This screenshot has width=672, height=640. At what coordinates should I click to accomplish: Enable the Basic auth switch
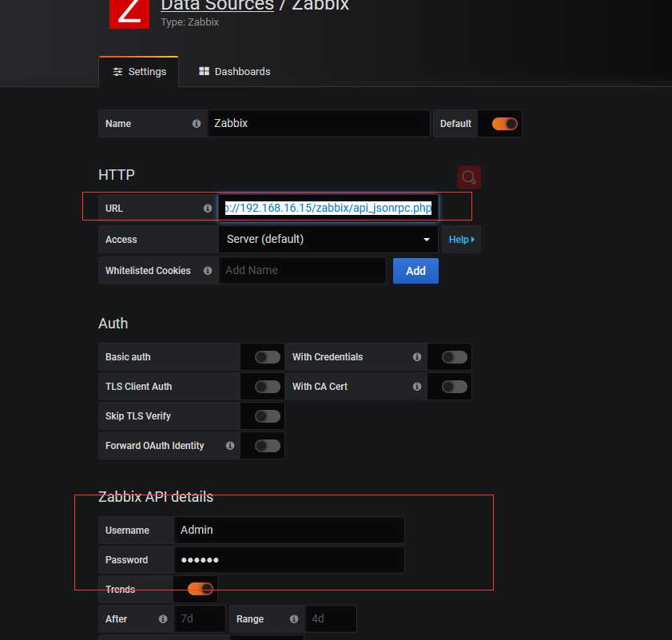pyautogui.click(x=267, y=357)
